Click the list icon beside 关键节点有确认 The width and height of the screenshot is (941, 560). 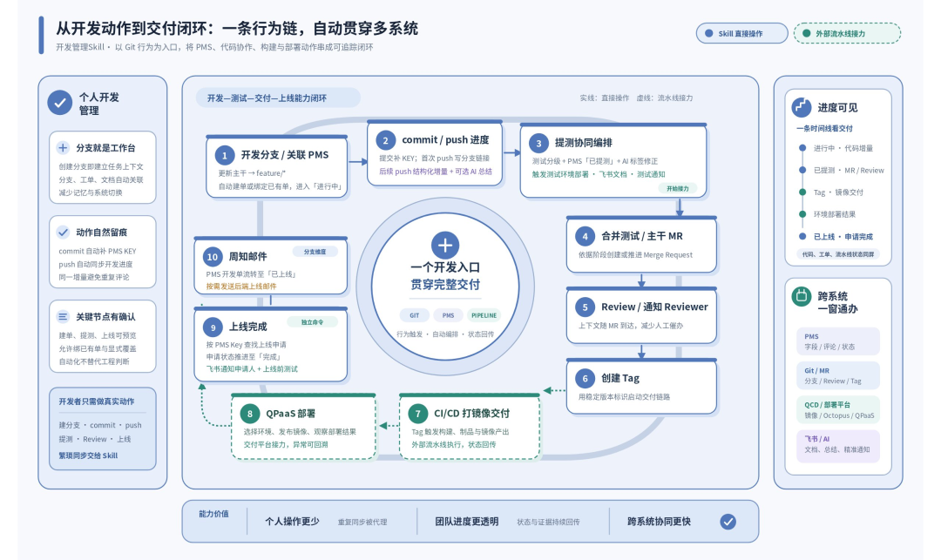(x=63, y=316)
